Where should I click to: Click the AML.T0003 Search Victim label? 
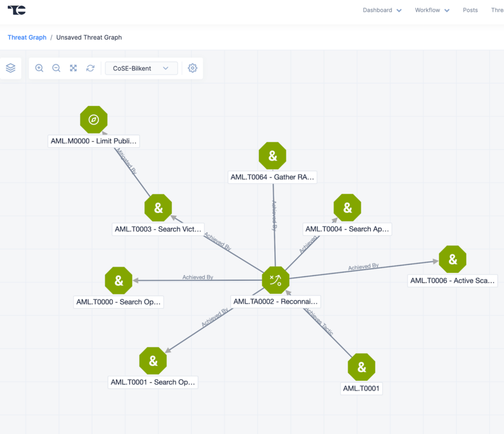(x=158, y=229)
